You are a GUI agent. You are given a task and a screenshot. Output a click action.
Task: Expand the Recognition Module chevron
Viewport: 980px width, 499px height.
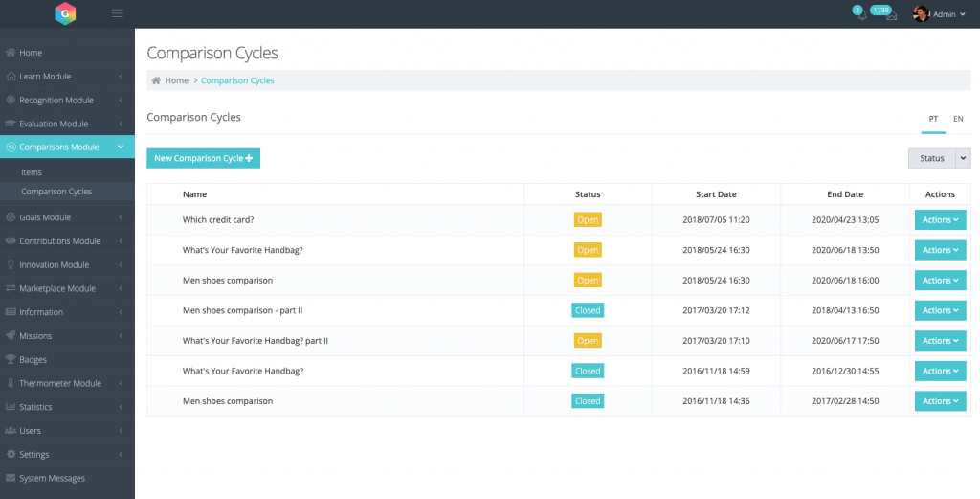coord(121,100)
